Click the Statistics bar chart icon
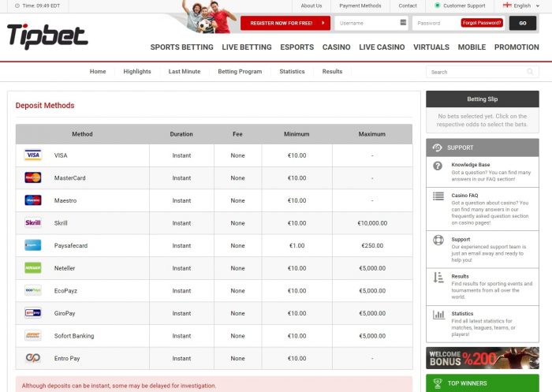 coord(438,314)
